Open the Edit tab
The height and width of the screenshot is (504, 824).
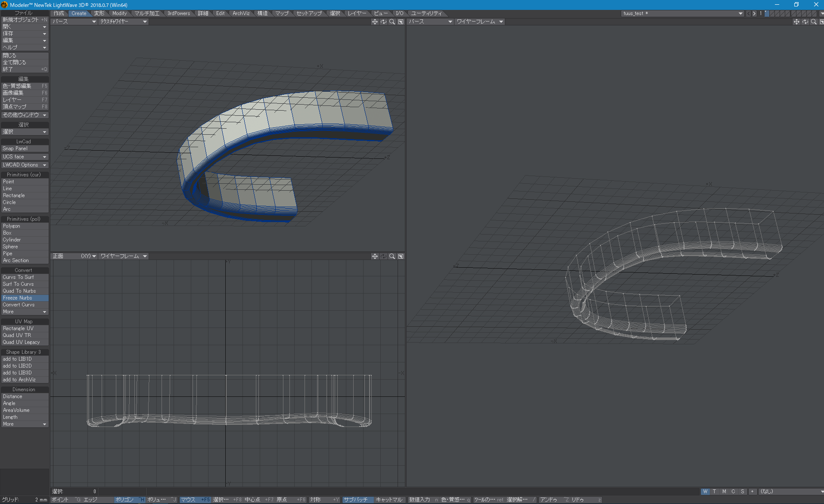tap(220, 13)
